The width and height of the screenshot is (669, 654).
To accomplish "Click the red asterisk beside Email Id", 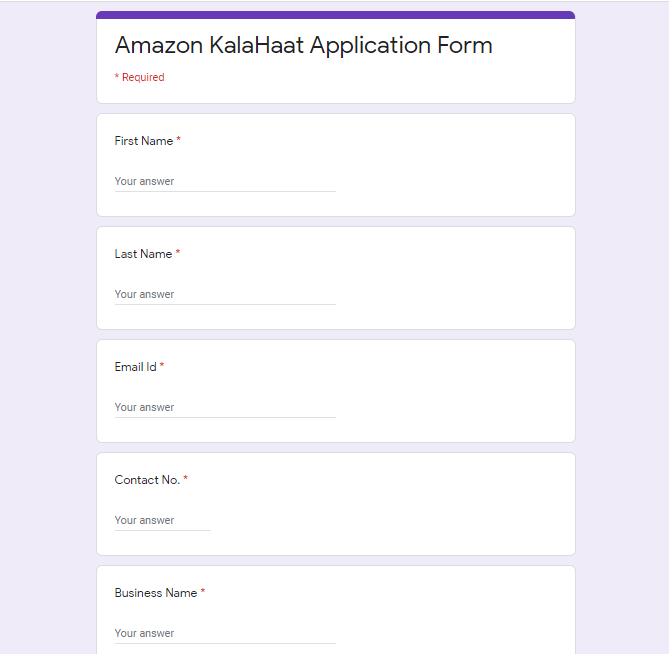I will coord(162,365).
